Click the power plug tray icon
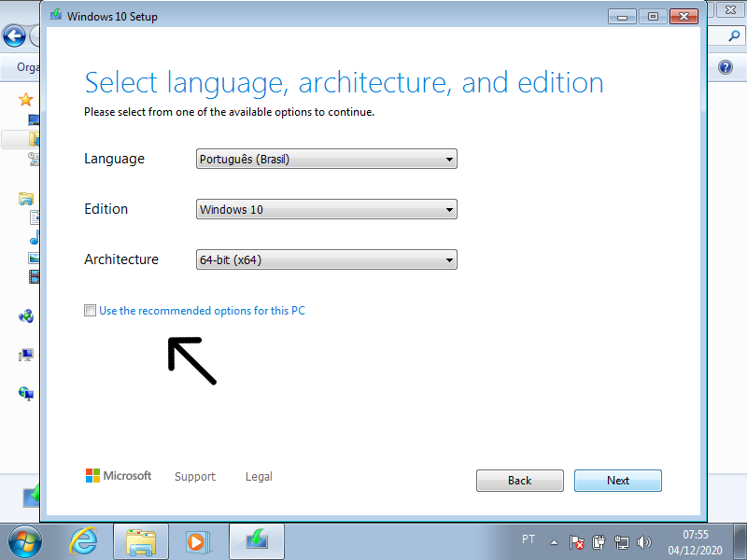The height and width of the screenshot is (560, 747). (x=599, y=542)
